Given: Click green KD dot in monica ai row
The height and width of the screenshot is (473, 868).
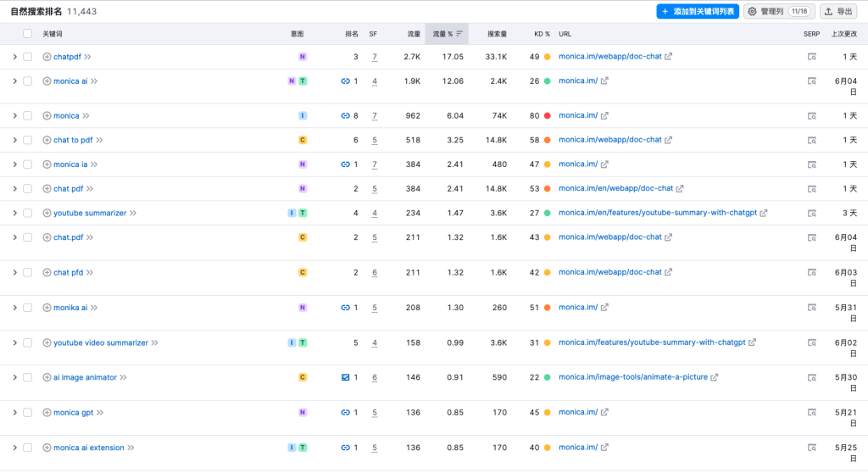Looking at the screenshot, I should [x=547, y=81].
